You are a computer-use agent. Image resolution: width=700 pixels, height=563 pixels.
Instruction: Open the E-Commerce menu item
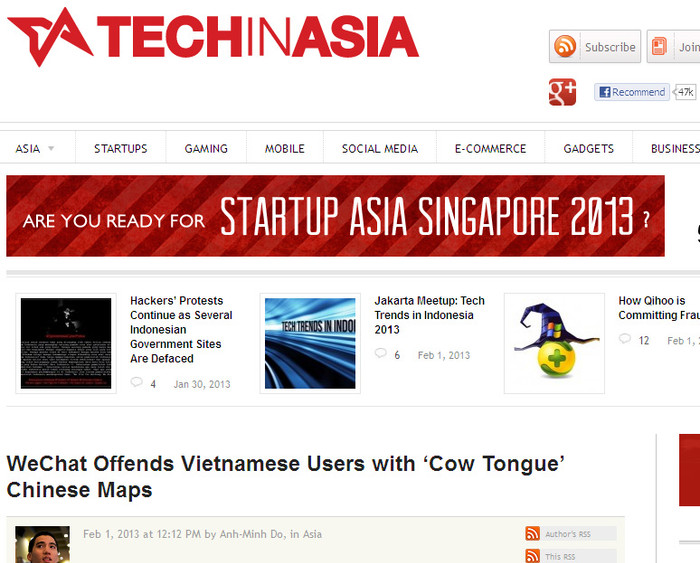click(490, 149)
